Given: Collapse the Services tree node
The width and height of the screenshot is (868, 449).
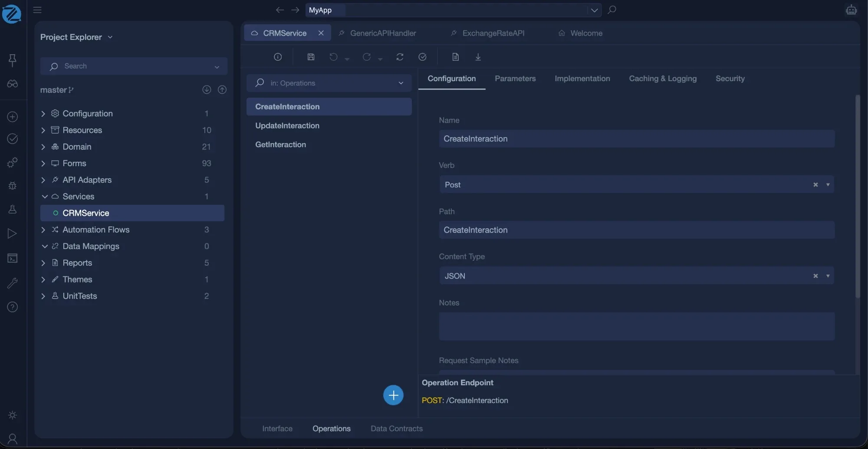Looking at the screenshot, I should [44, 197].
